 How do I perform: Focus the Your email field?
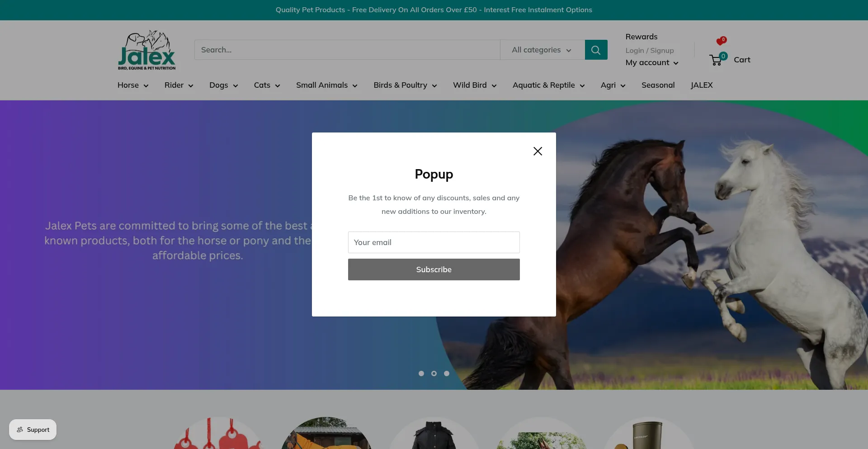click(x=434, y=242)
